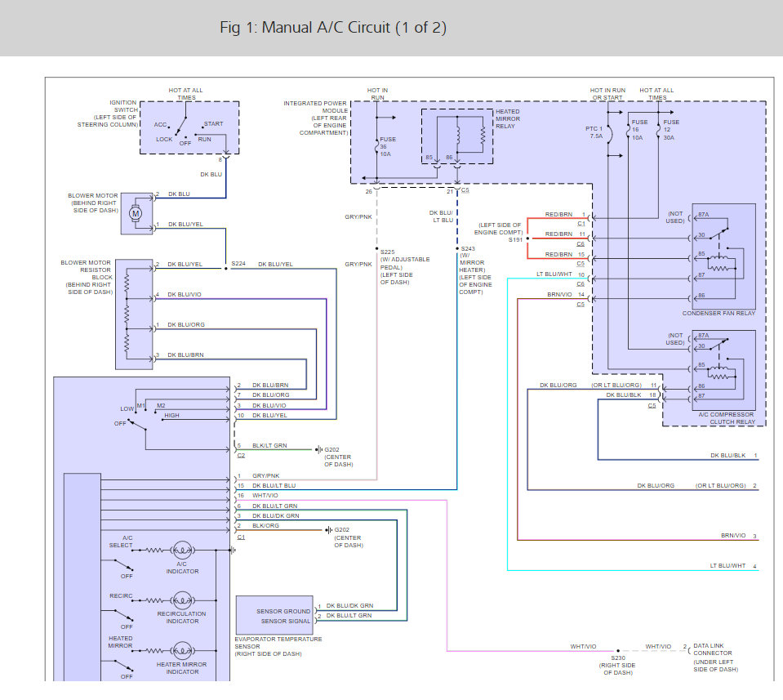
Task: Click the S225 splice dot on GRY/PNK wire
Action: (x=377, y=248)
